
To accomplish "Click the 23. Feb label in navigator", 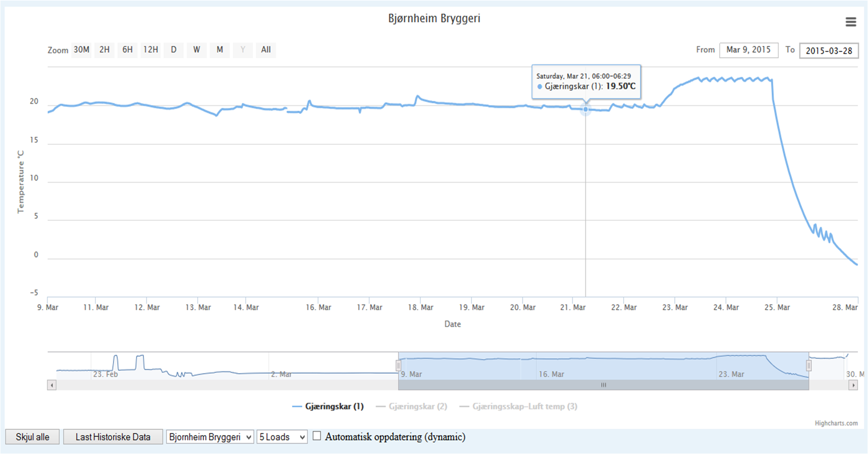I will click(105, 374).
